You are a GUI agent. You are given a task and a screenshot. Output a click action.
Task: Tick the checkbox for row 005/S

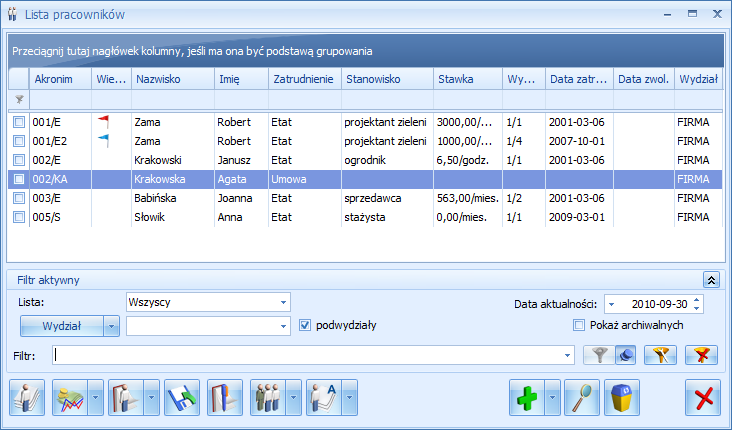click(19, 217)
